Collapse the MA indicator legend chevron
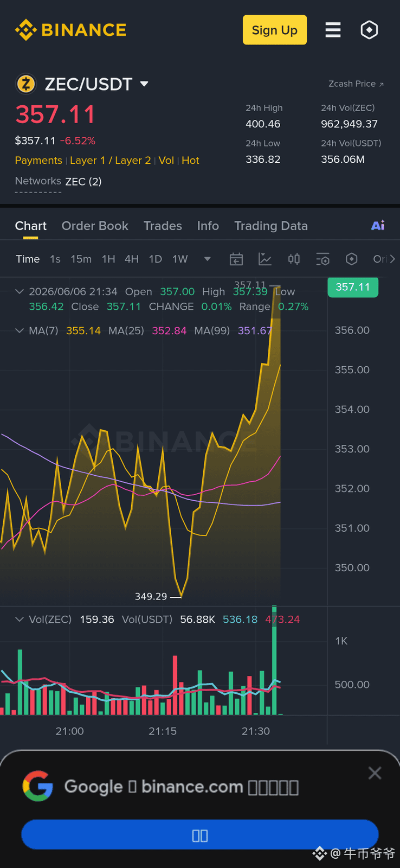The image size is (400, 868). tap(20, 330)
